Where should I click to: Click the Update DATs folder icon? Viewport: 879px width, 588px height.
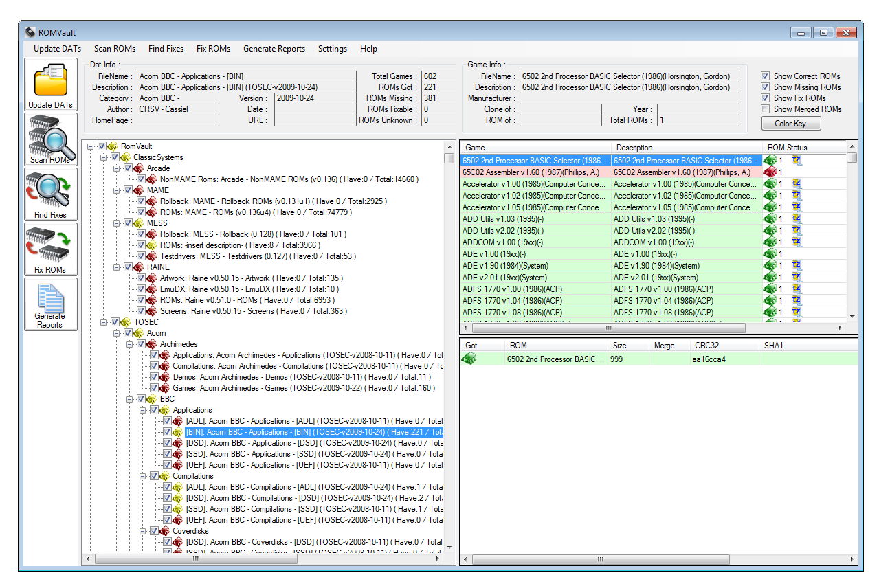(x=51, y=81)
